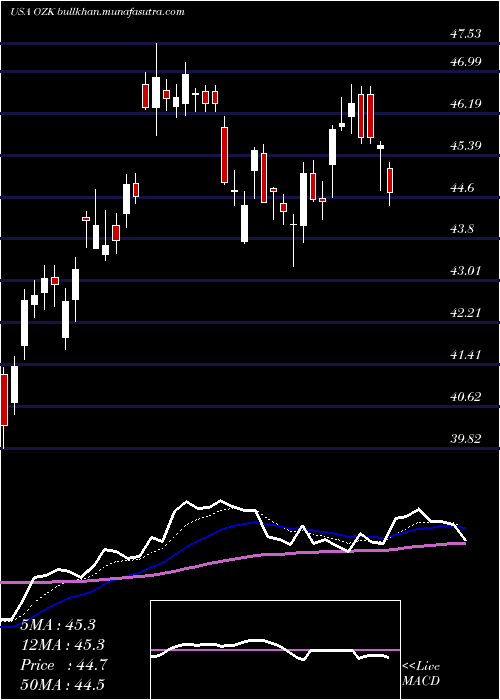The width and height of the screenshot is (500, 700).
Task: Click the tallest candle wick reaching 47.53
Action: 156,89
